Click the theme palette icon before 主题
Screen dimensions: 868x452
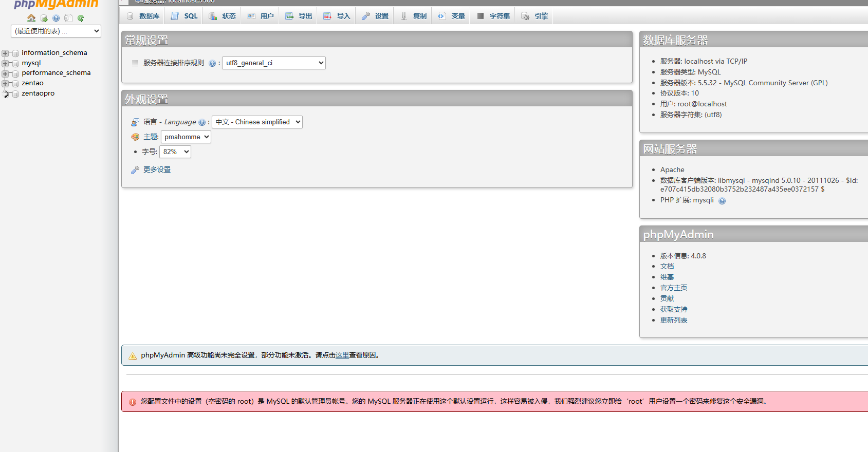[x=135, y=137]
